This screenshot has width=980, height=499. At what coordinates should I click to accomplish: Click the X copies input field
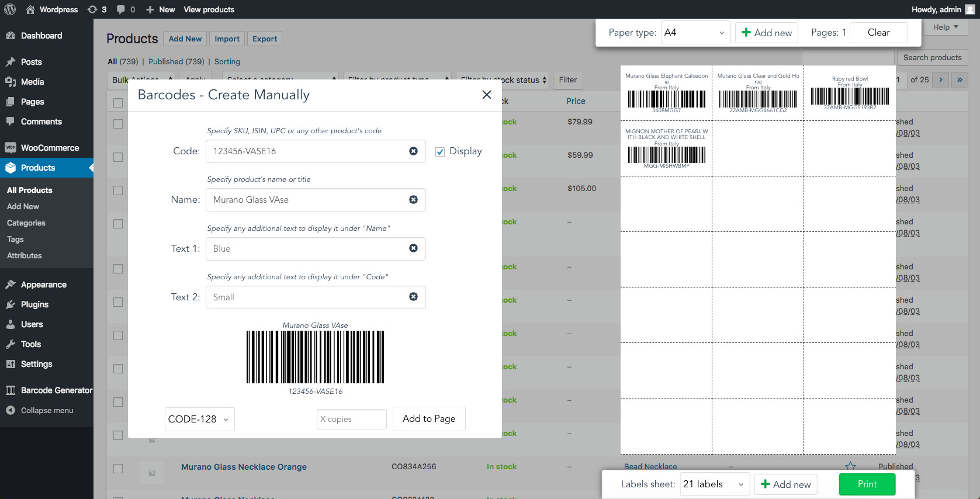click(x=352, y=419)
